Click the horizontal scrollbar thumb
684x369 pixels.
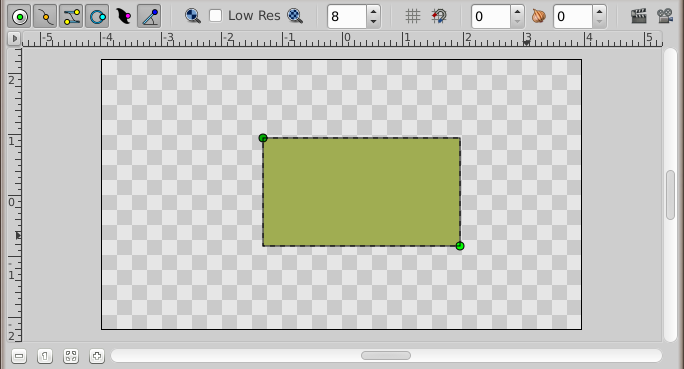click(386, 356)
